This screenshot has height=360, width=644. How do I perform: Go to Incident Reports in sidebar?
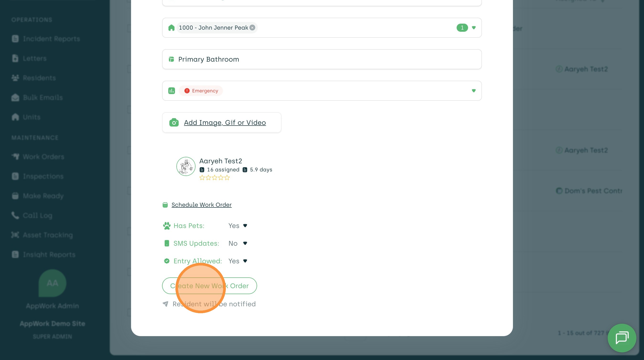coord(51,39)
